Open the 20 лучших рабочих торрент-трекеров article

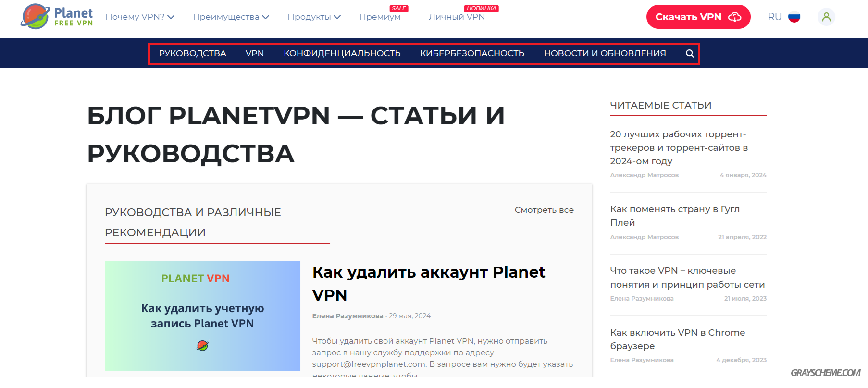tap(679, 147)
